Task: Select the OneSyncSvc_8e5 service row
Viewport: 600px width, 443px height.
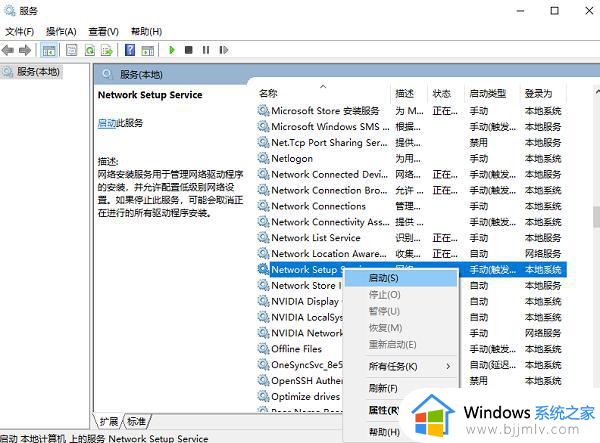Action: click(x=411, y=365)
